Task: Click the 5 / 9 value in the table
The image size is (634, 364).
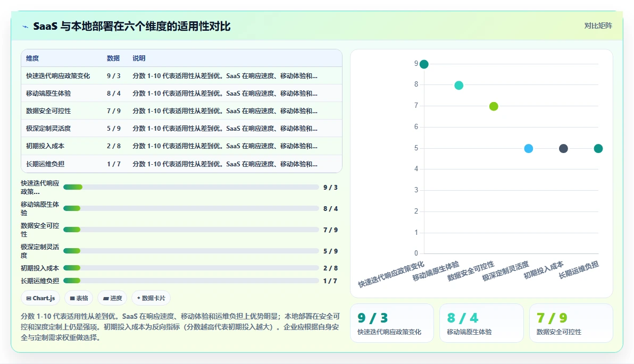Action: [114, 129]
